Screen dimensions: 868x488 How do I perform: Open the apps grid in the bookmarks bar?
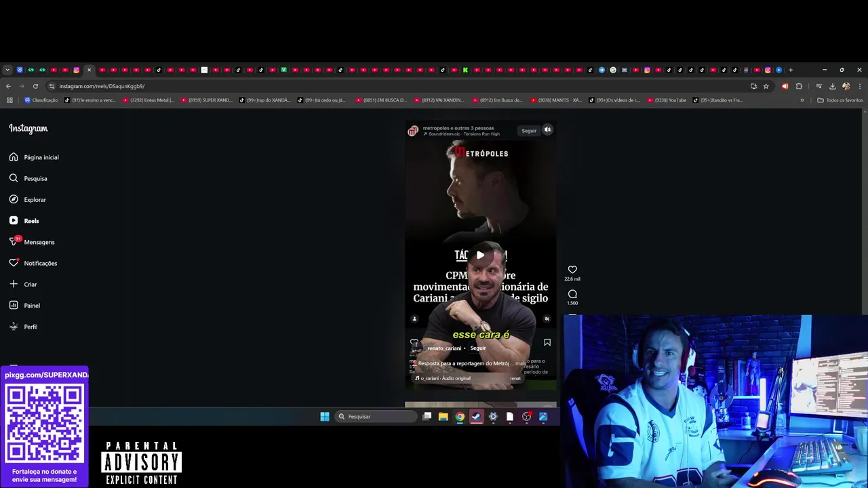pyautogui.click(x=9, y=100)
